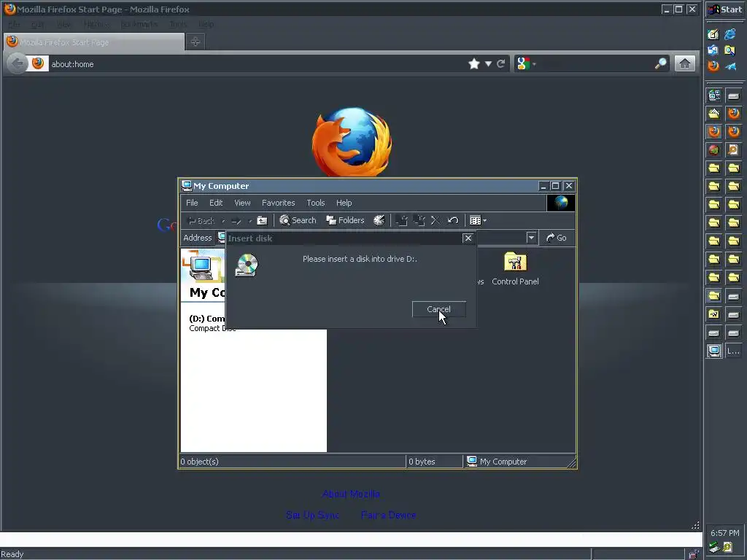Open the URL history dropdown arrow in Firefox
This screenshot has width=747, height=560.
coord(488,64)
